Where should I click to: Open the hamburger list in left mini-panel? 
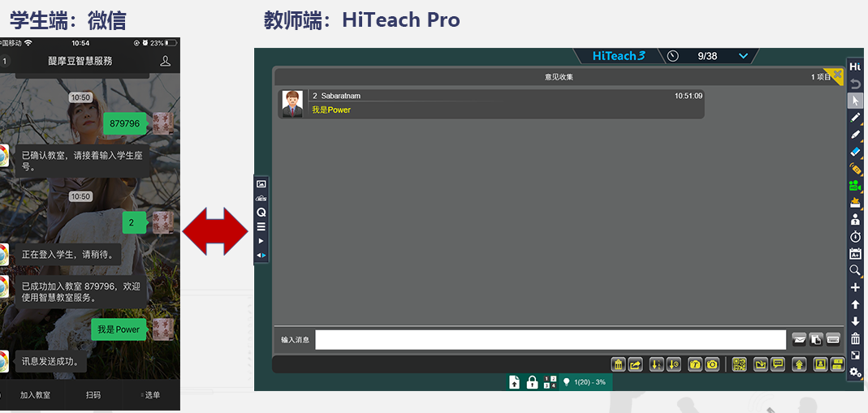click(261, 226)
